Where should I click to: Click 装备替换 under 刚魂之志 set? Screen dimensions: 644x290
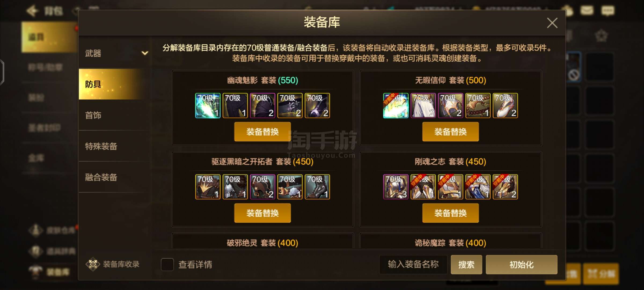coord(451,213)
